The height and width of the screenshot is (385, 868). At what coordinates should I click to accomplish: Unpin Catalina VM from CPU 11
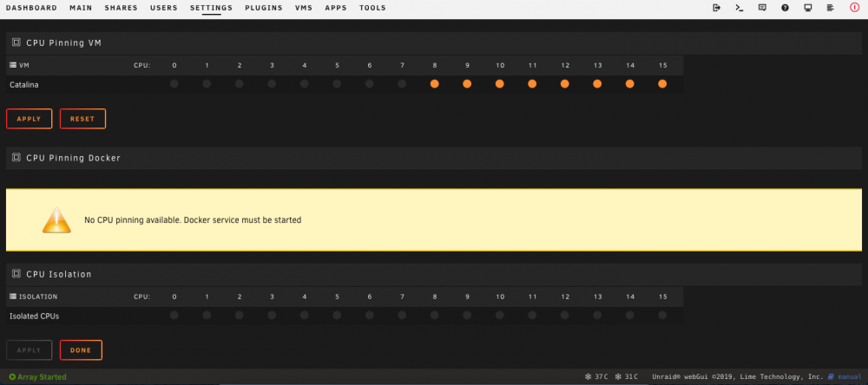coord(532,84)
